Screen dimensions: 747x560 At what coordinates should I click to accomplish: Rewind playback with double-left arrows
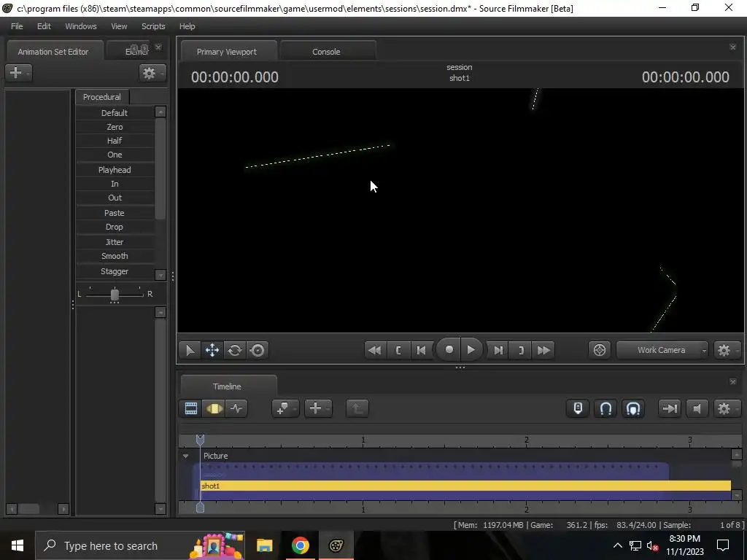click(x=375, y=351)
